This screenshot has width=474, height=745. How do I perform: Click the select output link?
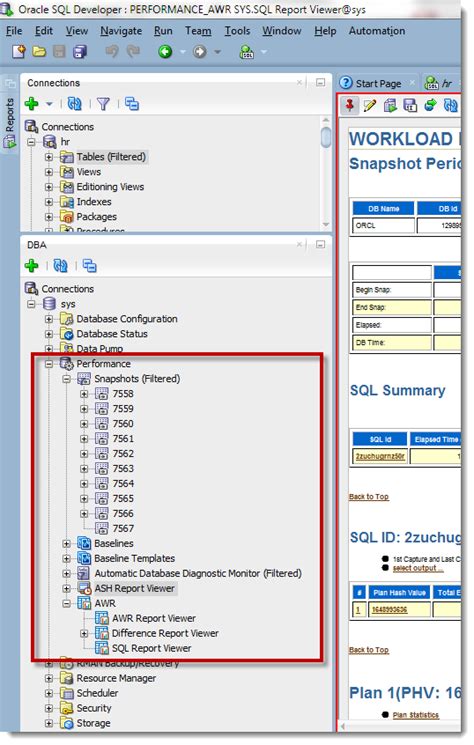[x=418, y=568]
